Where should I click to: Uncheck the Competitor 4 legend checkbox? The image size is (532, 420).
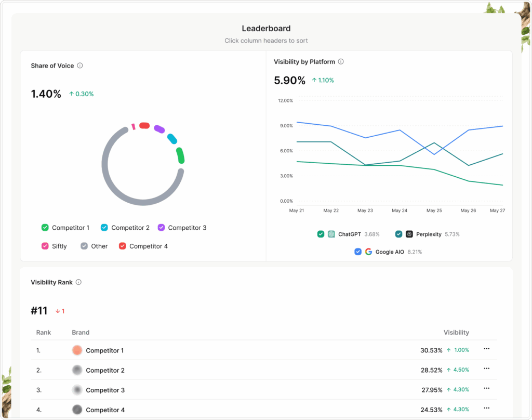[123, 246]
